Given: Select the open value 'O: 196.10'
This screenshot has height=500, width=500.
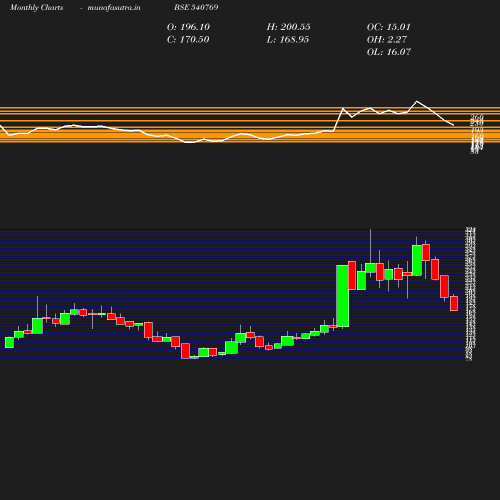Looking at the screenshot, I should coord(188,27).
